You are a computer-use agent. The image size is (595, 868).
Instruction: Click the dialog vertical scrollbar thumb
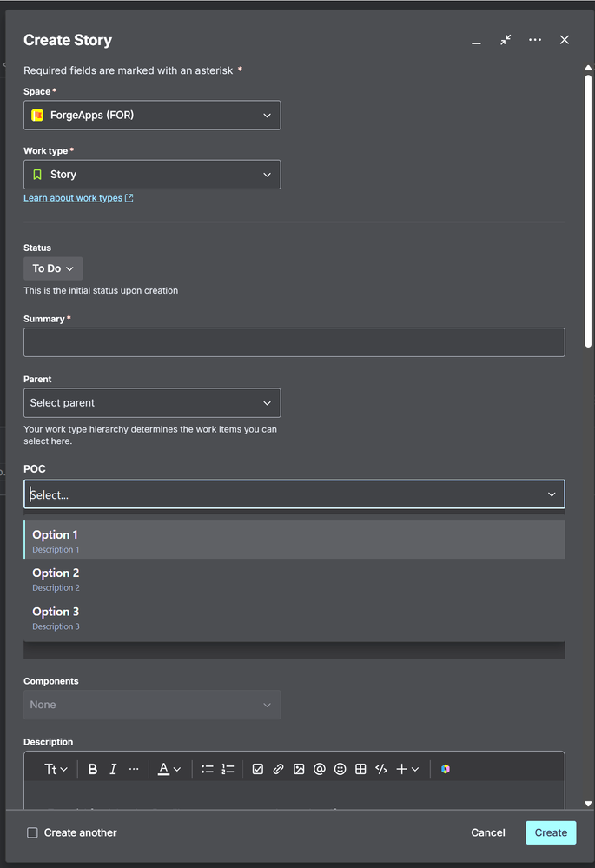tap(588, 210)
